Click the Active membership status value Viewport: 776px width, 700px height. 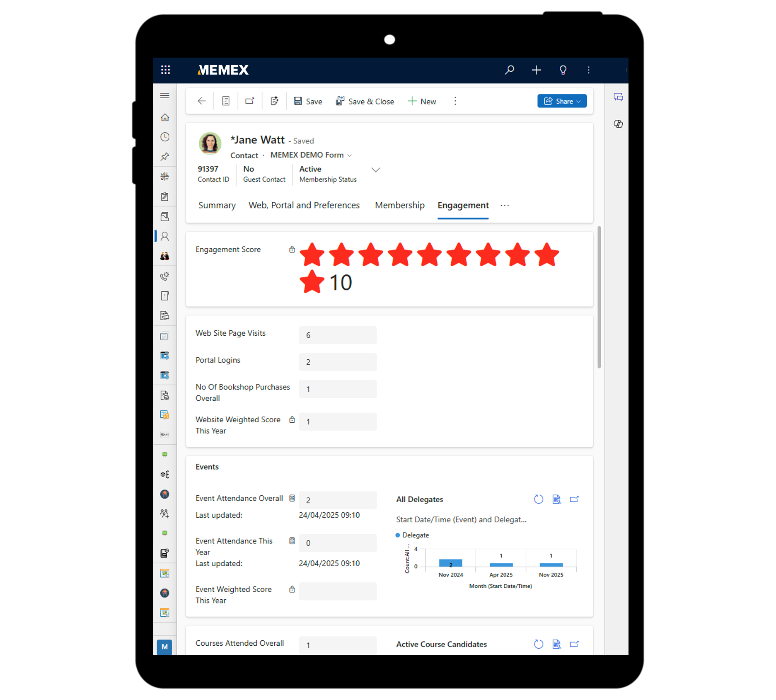coord(310,169)
